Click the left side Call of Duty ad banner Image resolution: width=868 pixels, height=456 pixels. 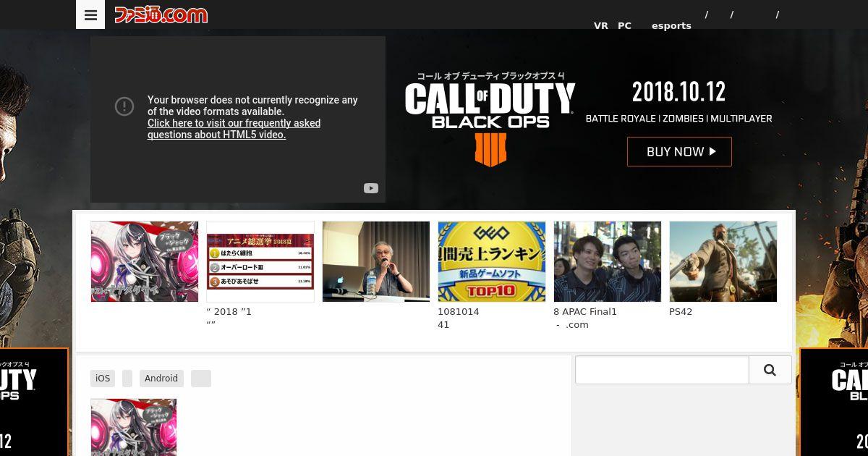click(x=34, y=402)
